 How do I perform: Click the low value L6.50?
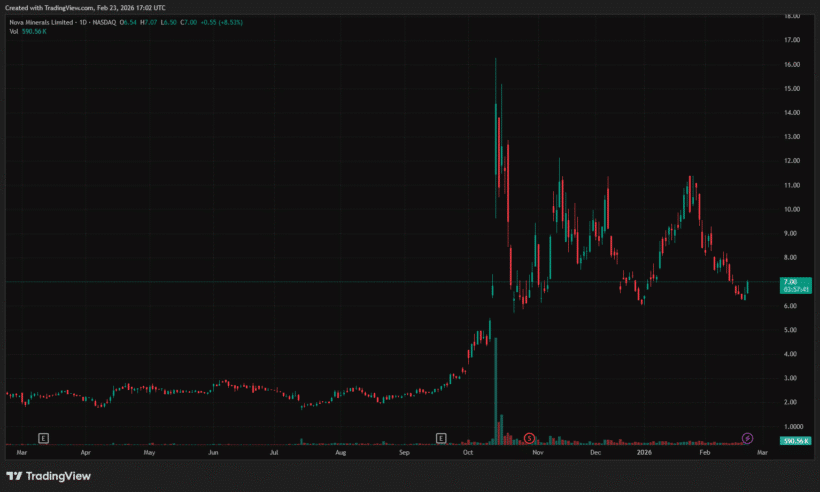[x=168, y=22]
